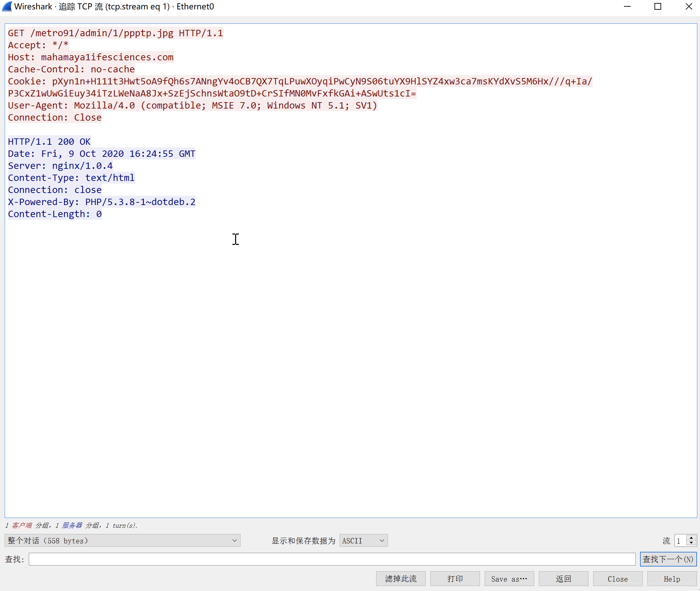Click the Host: mahamaya1ifesciences.com header line
The width and height of the screenshot is (700, 591).
coord(91,57)
